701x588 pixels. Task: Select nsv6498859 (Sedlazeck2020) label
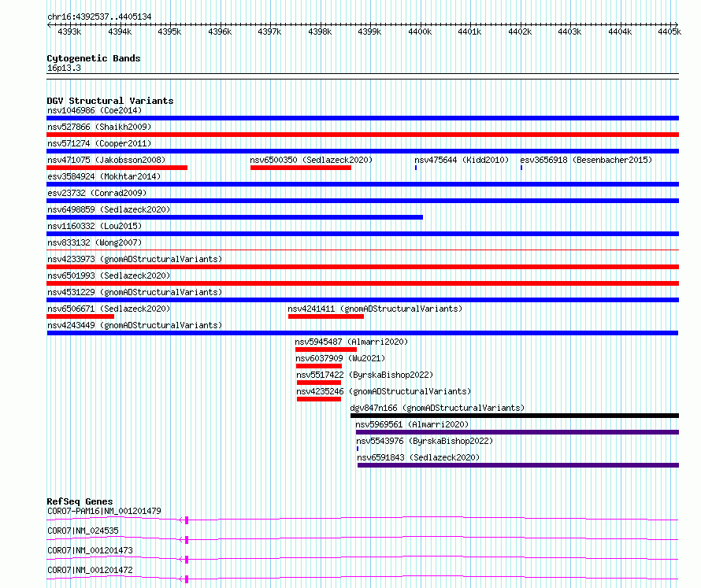click(109, 209)
